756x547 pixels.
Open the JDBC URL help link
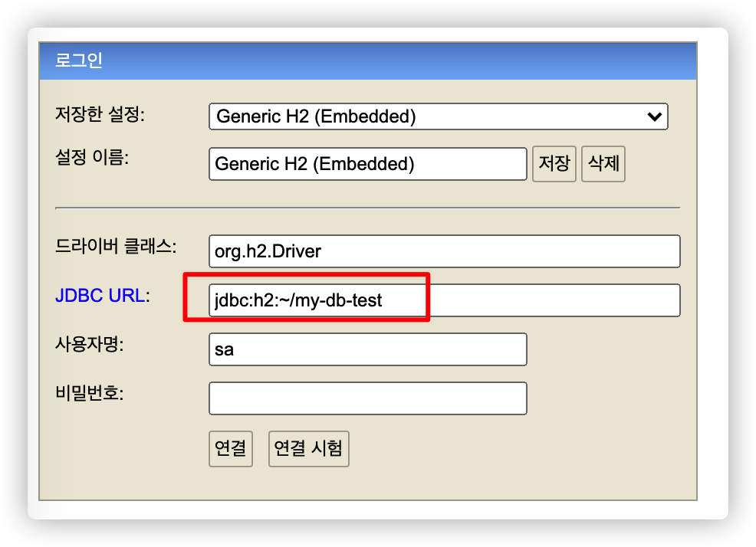click(x=100, y=296)
